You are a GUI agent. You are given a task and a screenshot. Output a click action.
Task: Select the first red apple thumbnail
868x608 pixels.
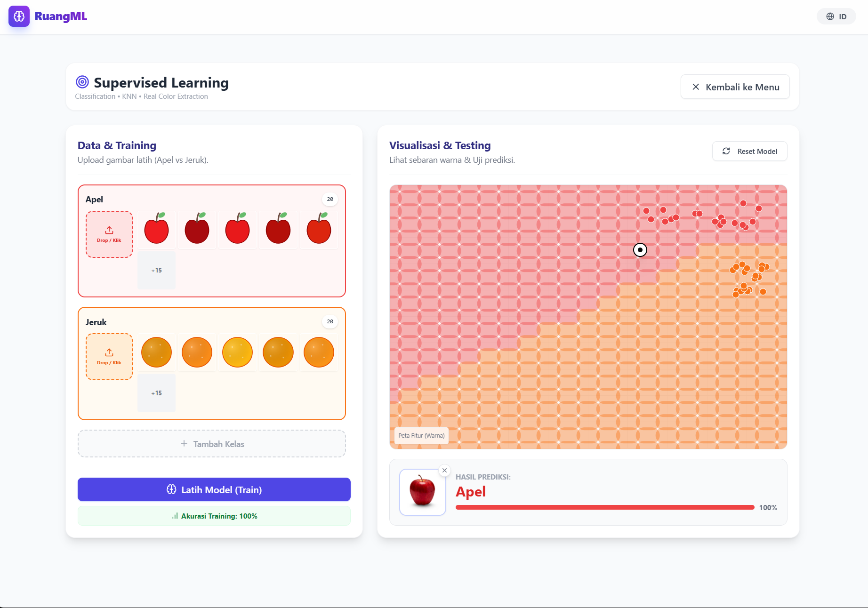156,229
